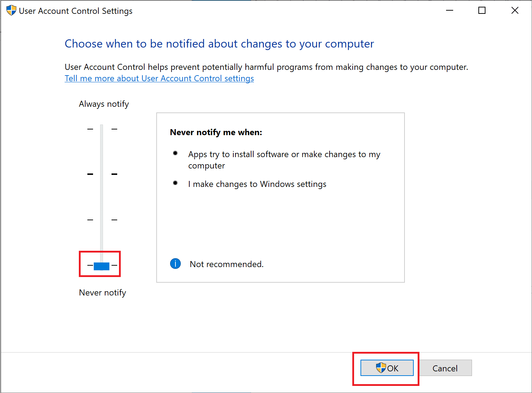
Task: Set slider to the second tick from top
Action: [102, 174]
